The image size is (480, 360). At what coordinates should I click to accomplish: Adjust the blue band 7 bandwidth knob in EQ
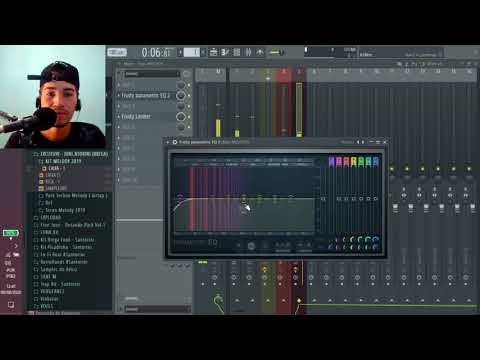(376, 247)
